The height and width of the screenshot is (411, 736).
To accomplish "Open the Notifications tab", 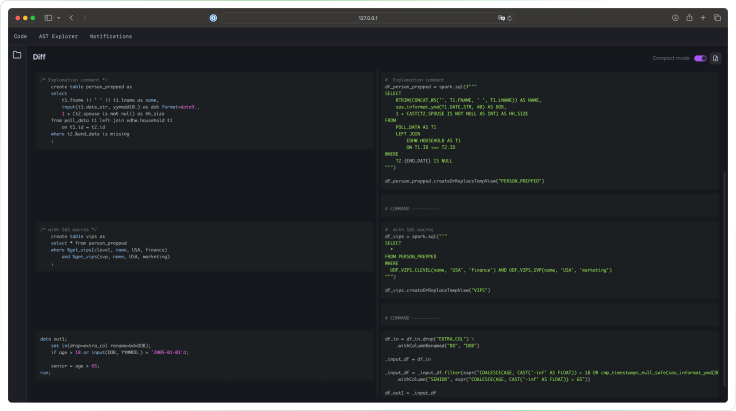I will pyautogui.click(x=111, y=36).
